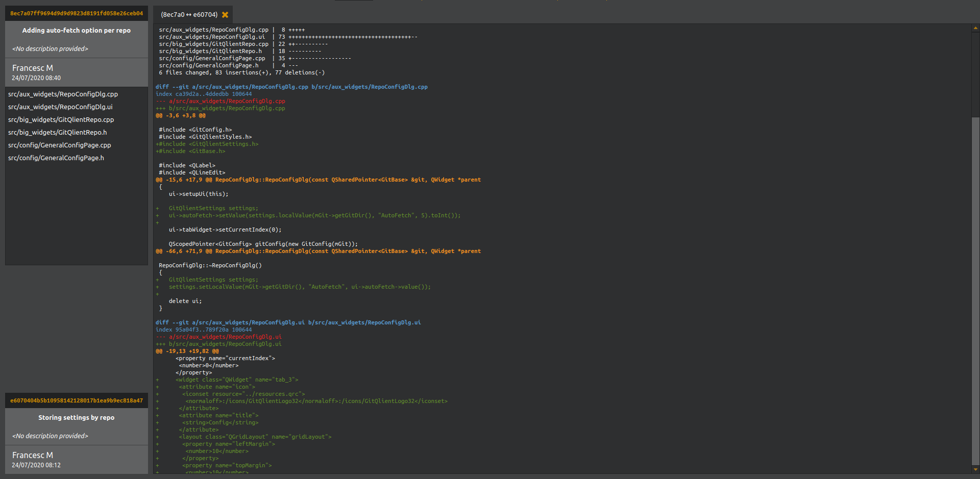980x479 pixels.
Task: Select src/big_widgets/GitQlientRepo.cpp in file list
Action: [x=61, y=120]
